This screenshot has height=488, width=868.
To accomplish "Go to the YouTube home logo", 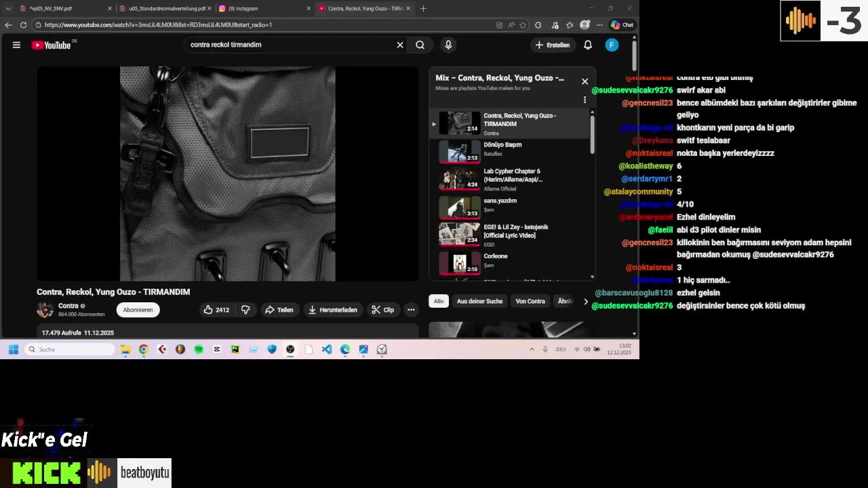I will click(52, 45).
